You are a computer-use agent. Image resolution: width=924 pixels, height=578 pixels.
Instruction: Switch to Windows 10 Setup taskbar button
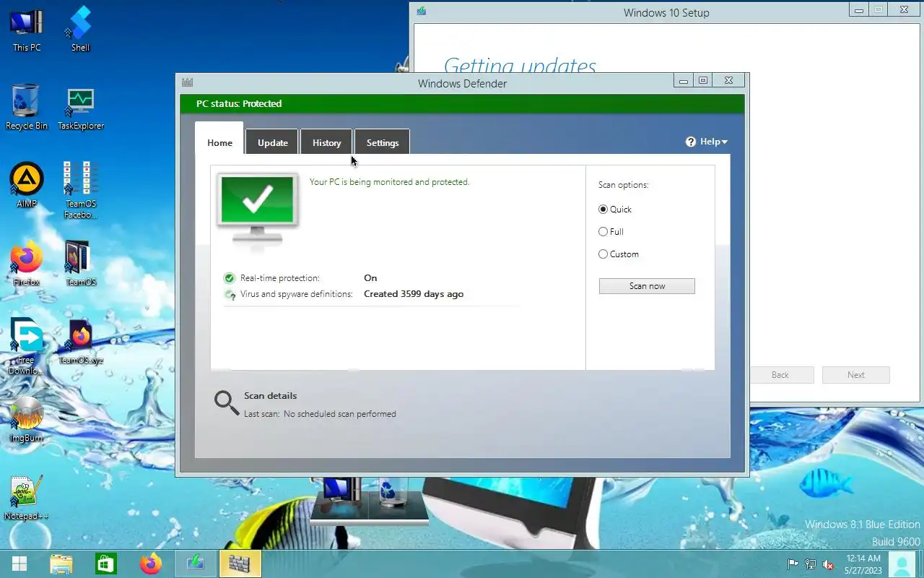point(196,564)
